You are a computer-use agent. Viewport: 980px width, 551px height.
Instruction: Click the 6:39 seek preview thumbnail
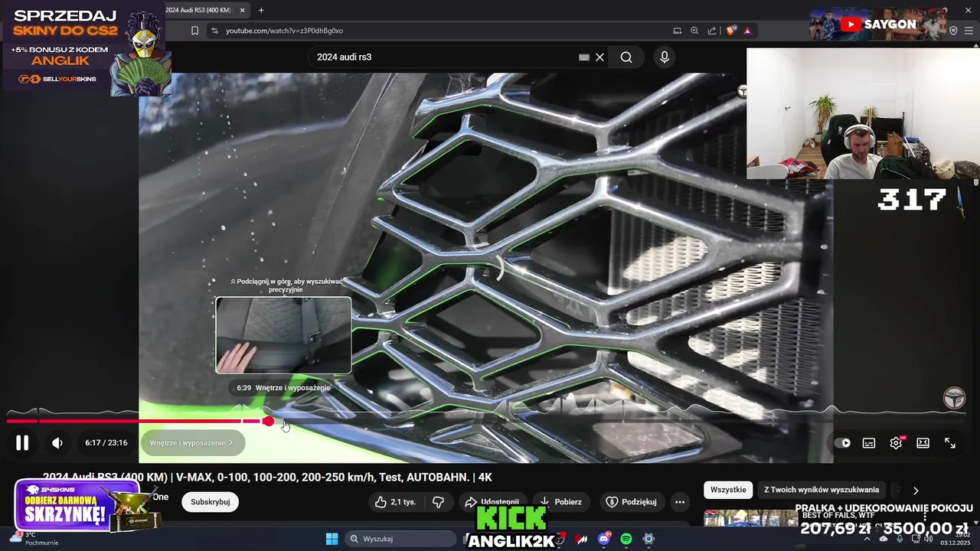[283, 335]
